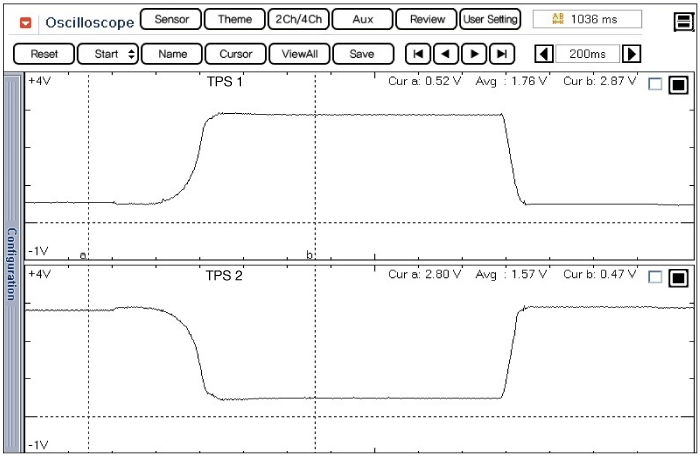Select the cursor a marker
Image resolution: width=700 pixels, height=456 pixels.
click(x=83, y=256)
